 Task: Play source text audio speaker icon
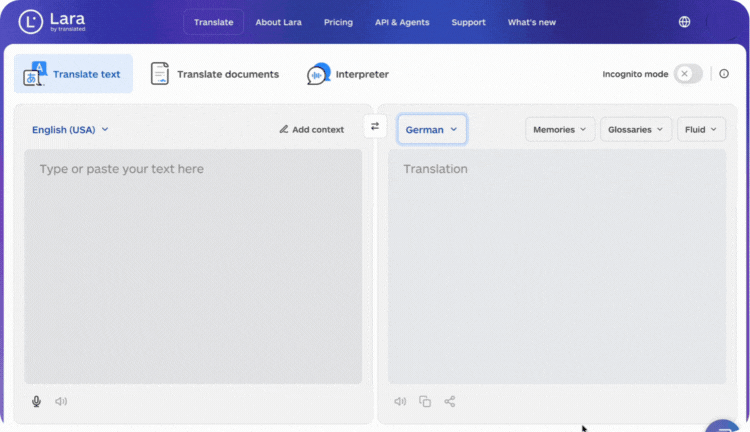tap(61, 401)
